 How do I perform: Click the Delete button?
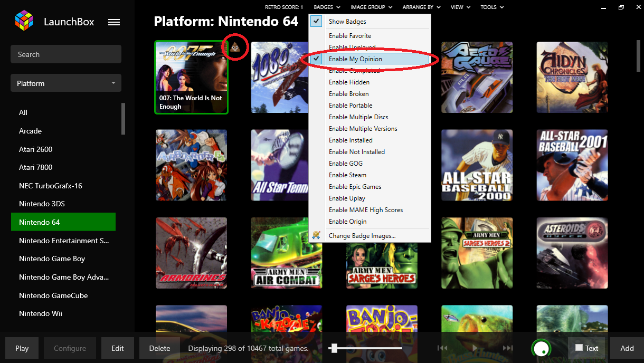pos(159,348)
